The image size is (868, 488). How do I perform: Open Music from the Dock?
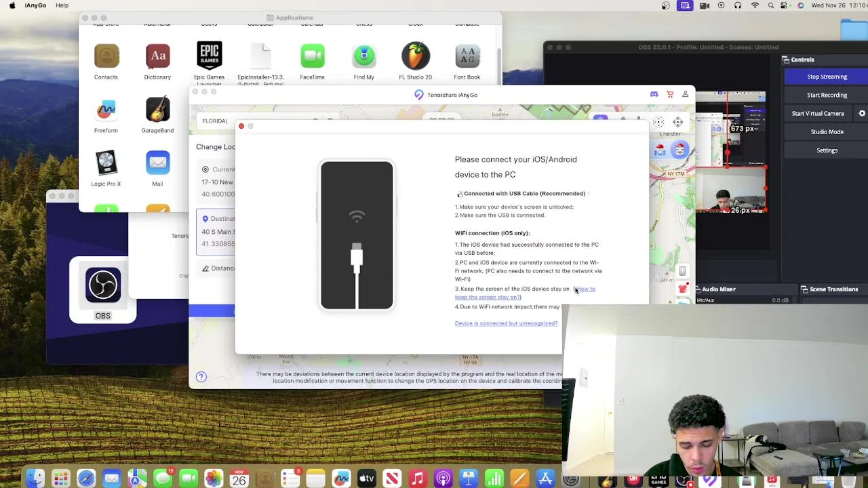pos(418,479)
